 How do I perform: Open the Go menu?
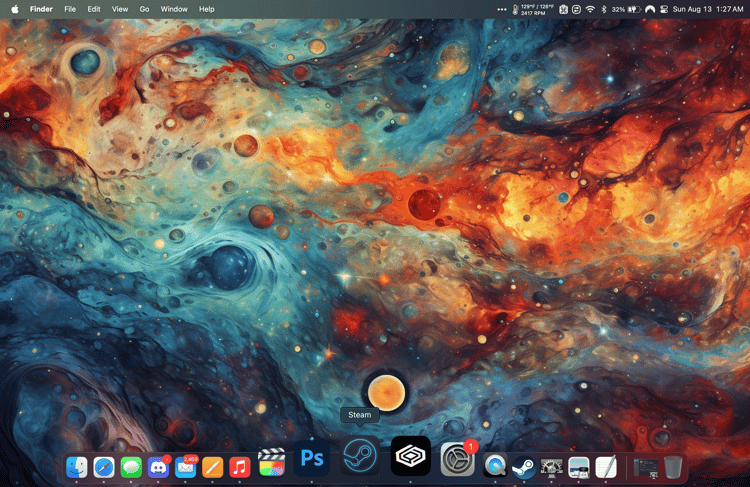(x=144, y=9)
